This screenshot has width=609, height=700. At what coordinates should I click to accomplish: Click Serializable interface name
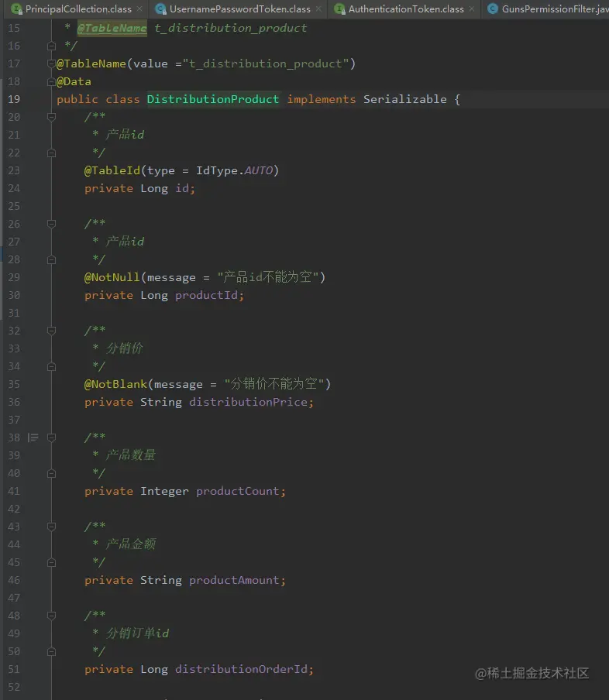pos(404,99)
